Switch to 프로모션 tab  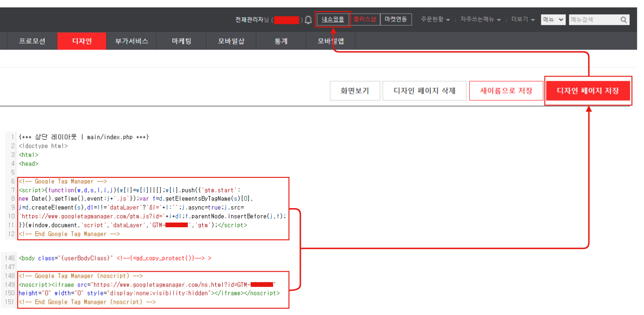click(x=32, y=41)
